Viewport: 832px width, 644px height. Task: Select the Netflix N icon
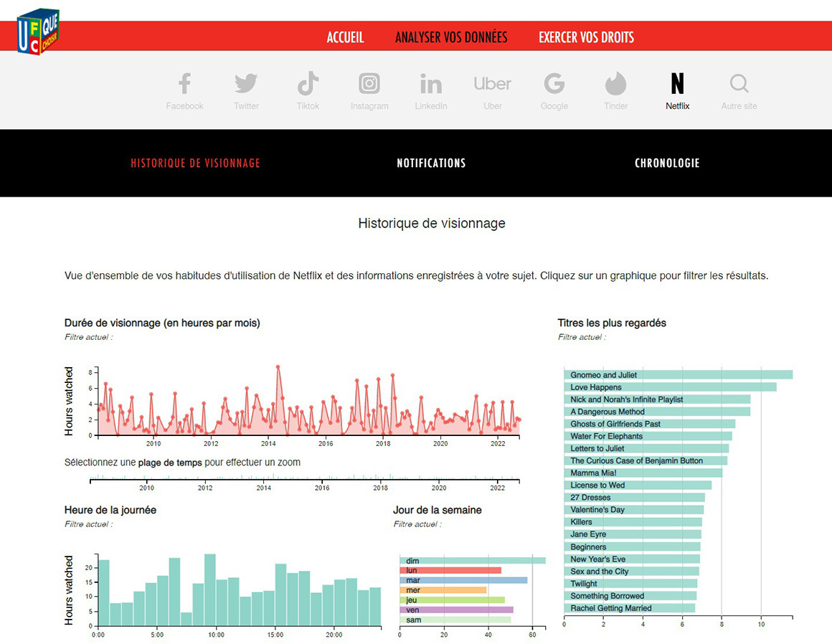pyautogui.click(x=678, y=83)
